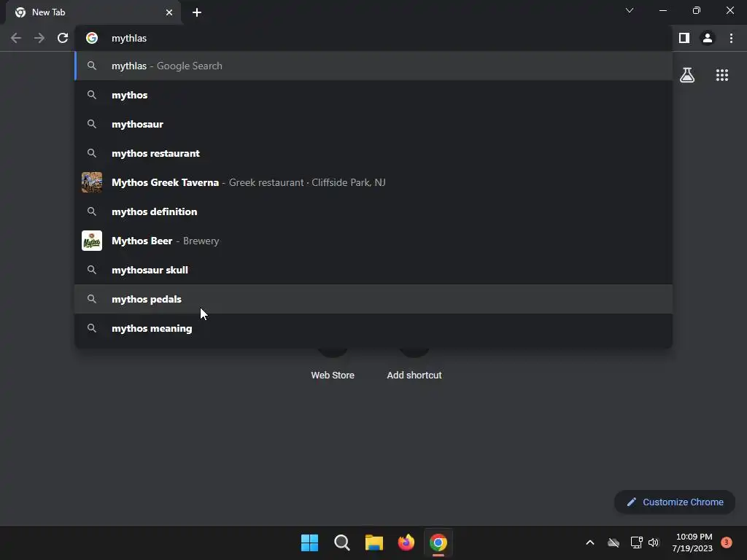The height and width of the screenshot is (560, 747).
Task: Open Chrome Labs flask icon
Action: (x=687, y=75)
